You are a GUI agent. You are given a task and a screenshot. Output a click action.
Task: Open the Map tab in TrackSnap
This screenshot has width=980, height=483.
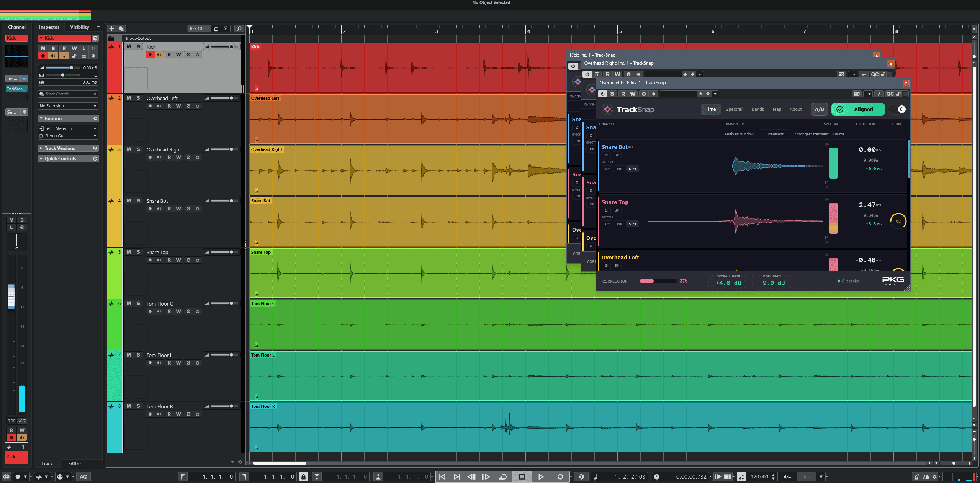click(x=777, y=109)
